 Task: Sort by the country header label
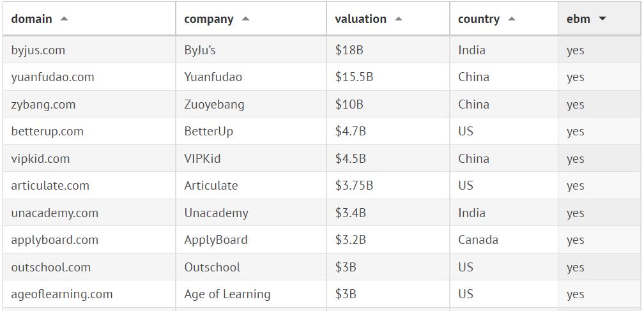479,19
